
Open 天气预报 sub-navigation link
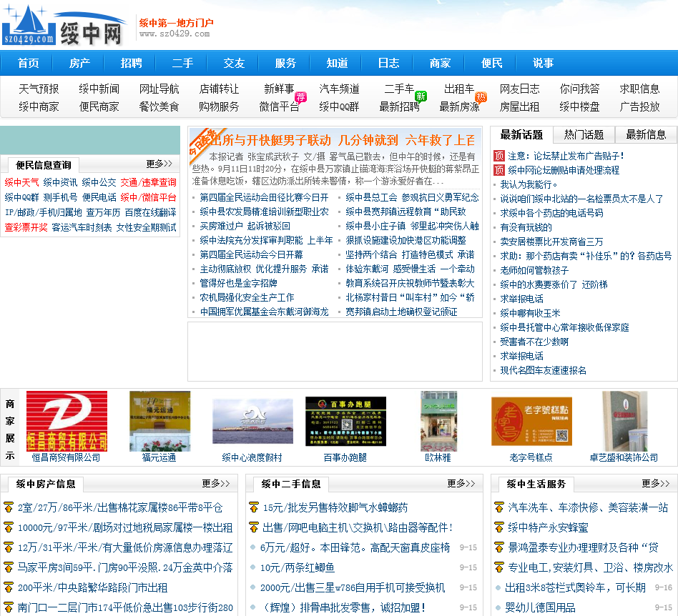tap(39, 89)
